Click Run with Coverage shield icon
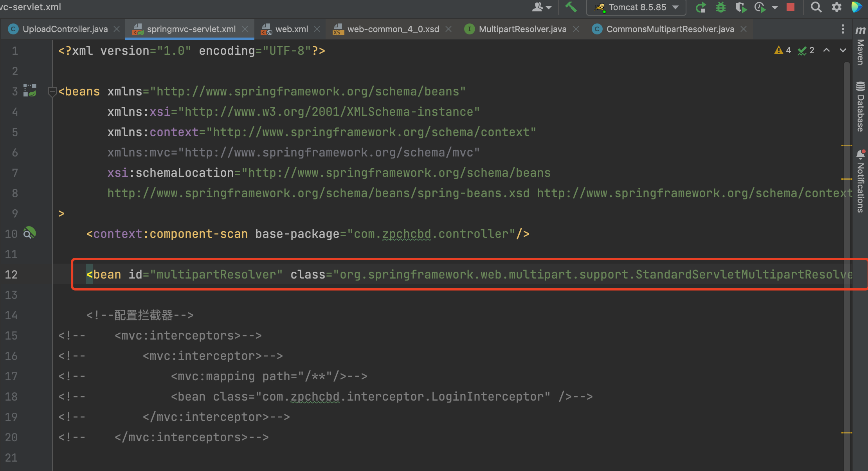 740,7
